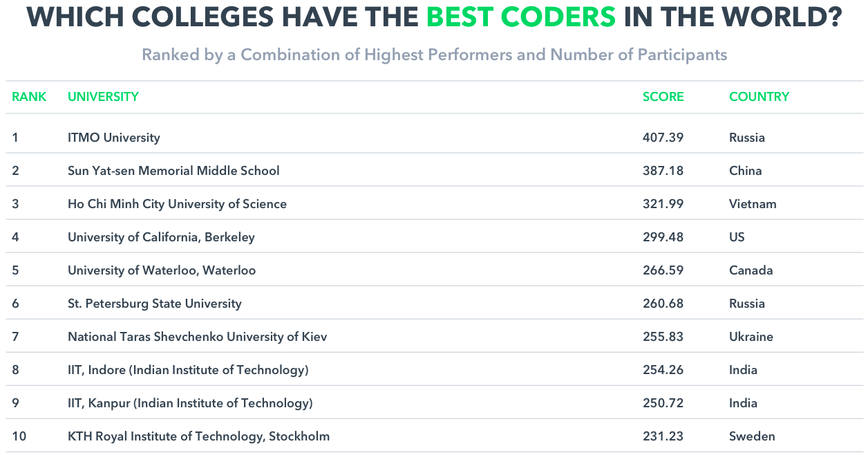Click the SCORE column header
The image size is (868, 455).
tap(663, 97)
